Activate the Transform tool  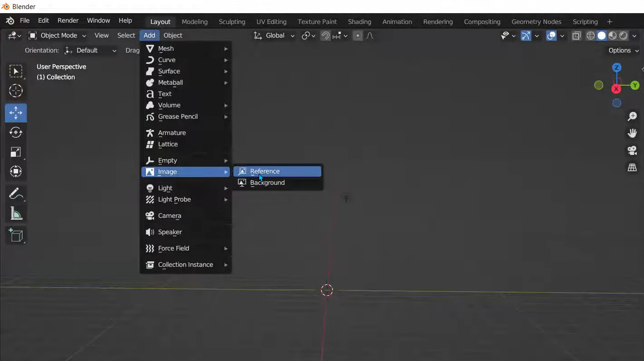16,171
